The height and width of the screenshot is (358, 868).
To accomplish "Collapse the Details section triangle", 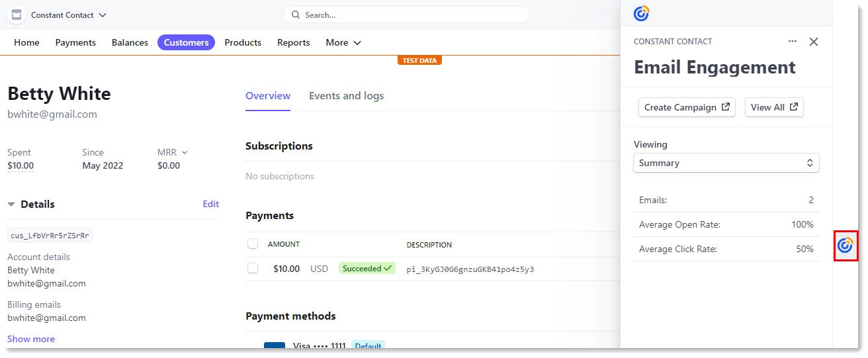I will 11,204.
